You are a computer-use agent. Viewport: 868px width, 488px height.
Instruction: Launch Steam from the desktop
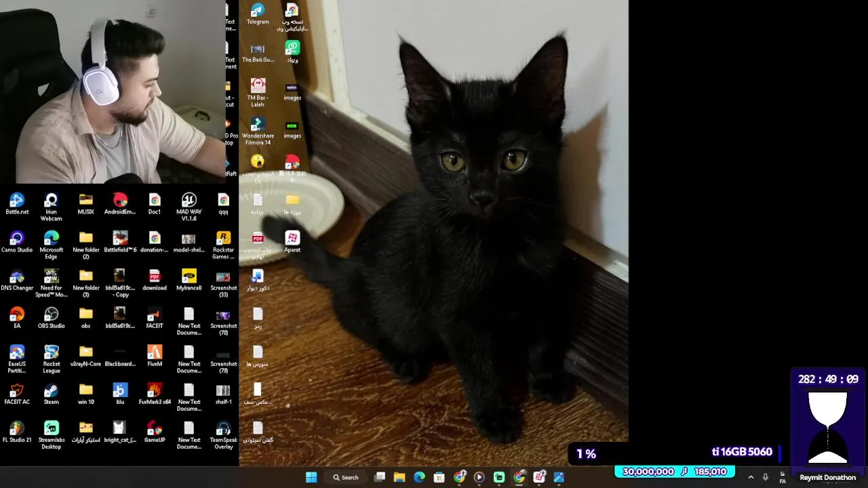(x=51, y=393)
